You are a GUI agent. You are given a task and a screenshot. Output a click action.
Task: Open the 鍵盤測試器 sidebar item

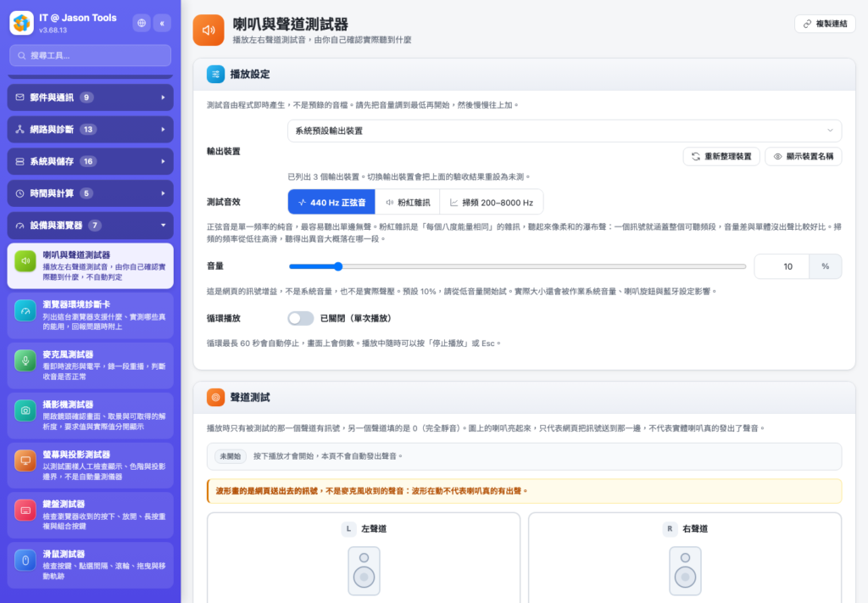(90, 515)
